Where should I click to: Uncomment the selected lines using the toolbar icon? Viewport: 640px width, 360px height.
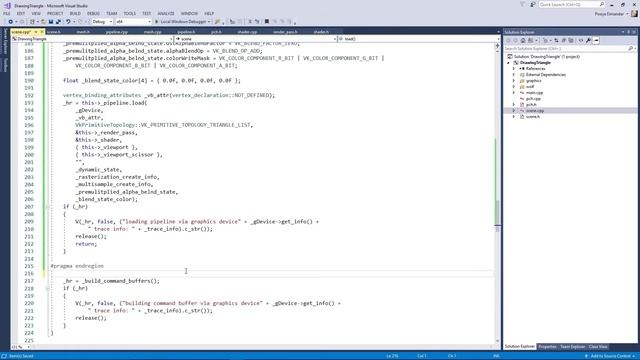(x=257, y=22)
